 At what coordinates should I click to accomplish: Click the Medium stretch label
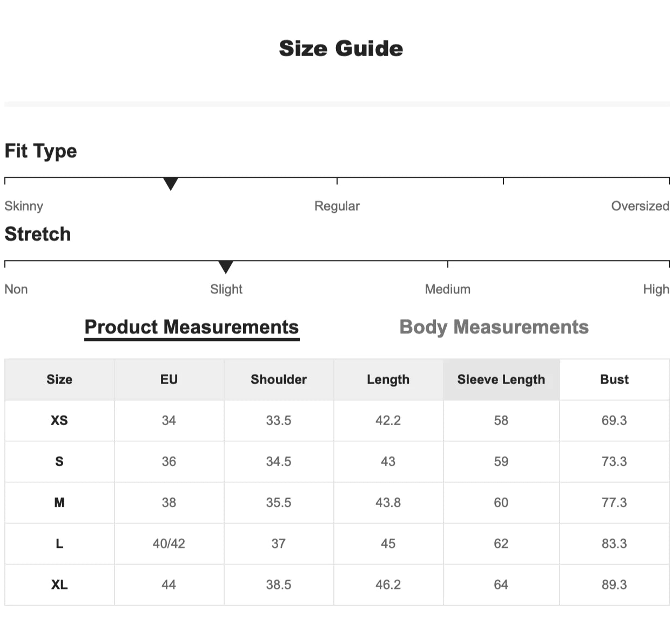(x=447, y=290)
